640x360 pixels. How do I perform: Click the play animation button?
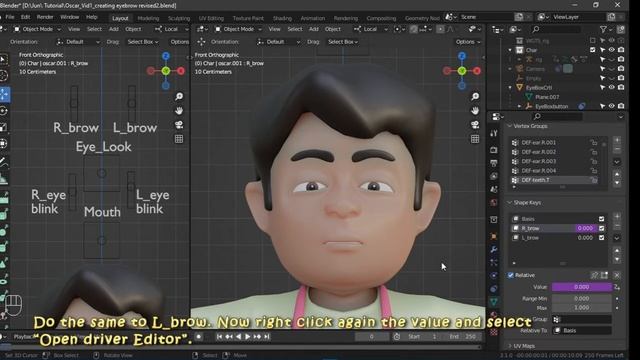point(247,337)
